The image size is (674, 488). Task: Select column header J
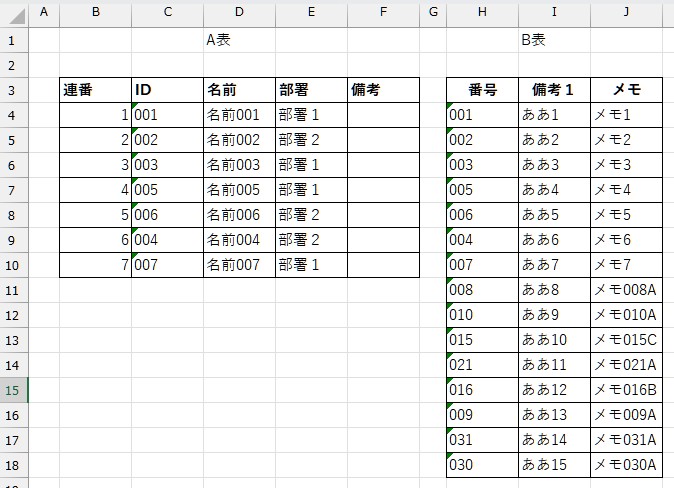coord(626,13)
